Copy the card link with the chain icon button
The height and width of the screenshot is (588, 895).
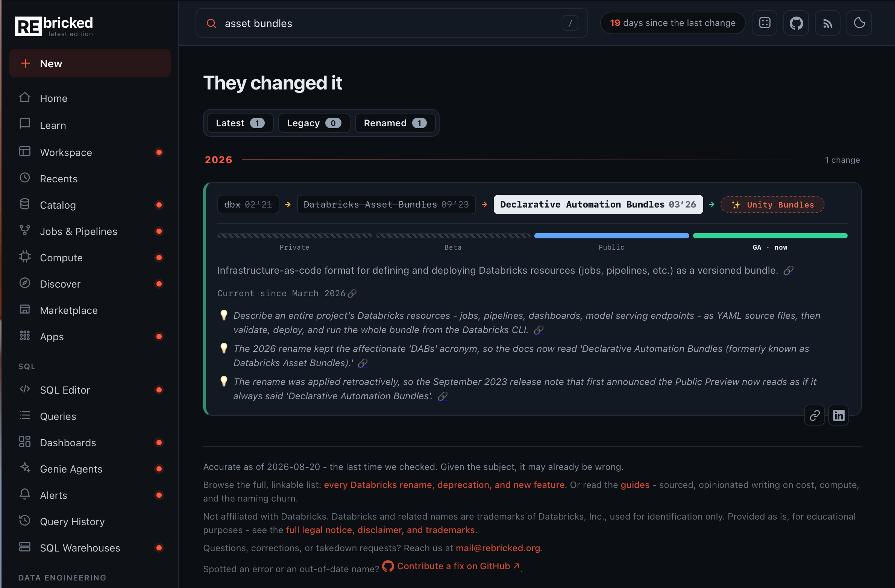[x=815, y=415]
